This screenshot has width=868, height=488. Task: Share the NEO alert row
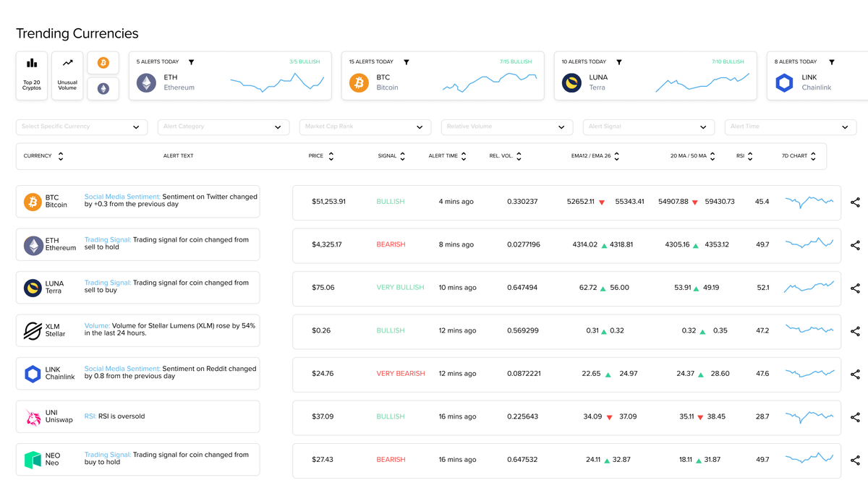tap(855, 461)
